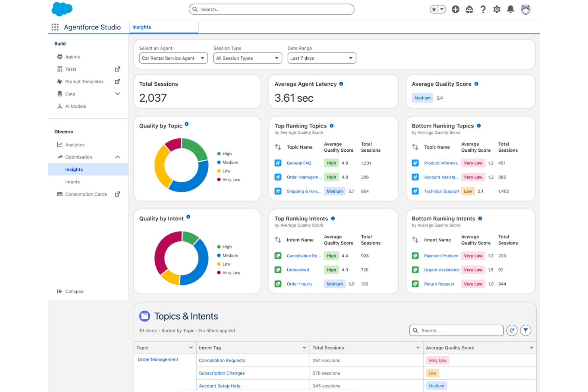588x392 pixels.
Task: Open the Order Management topic link
Action: 158,359
